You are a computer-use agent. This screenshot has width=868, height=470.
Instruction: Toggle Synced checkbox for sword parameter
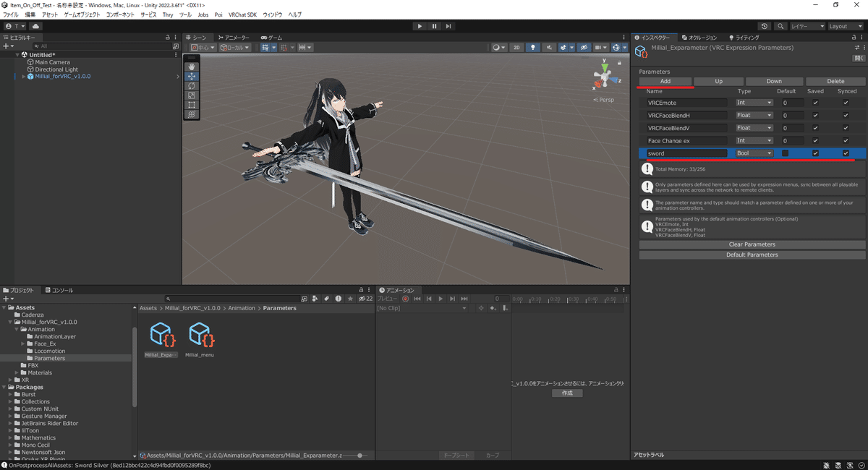(846, 153)
